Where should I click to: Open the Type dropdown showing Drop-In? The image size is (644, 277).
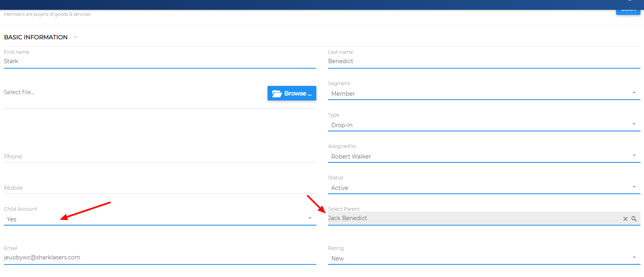point(484,125)
